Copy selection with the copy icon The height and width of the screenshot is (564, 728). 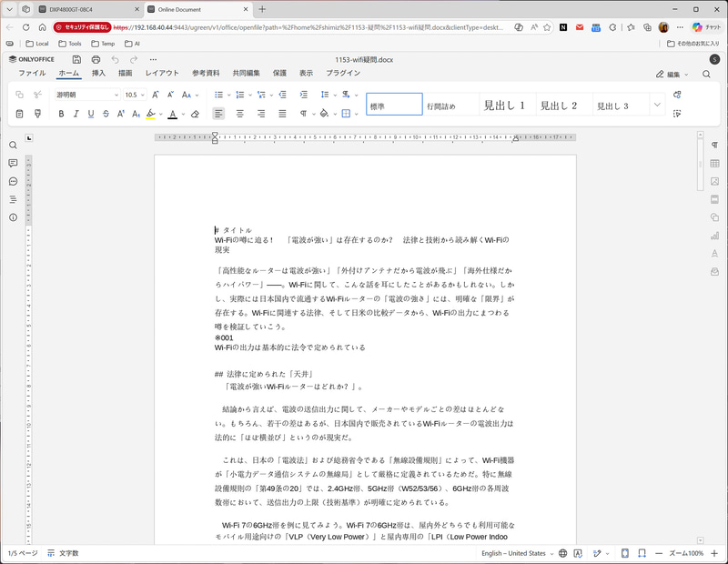[19, 95]
